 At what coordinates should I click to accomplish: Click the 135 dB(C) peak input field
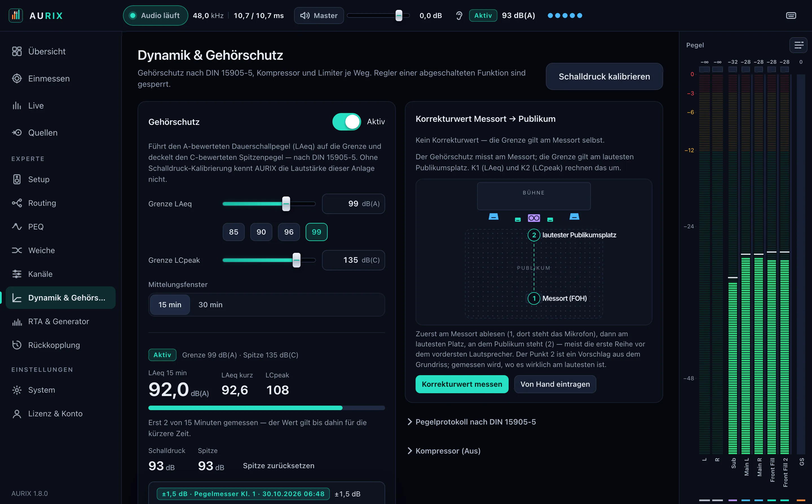(353, 260)
